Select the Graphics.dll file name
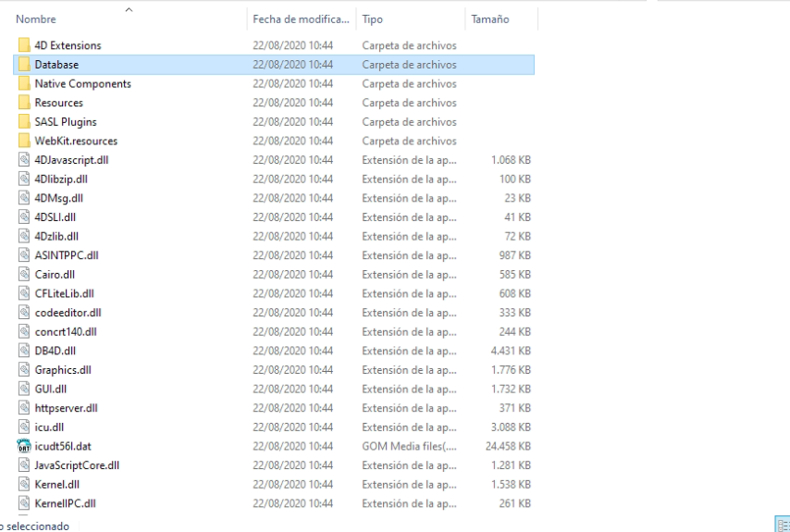 pyautogui.click(x=63, y=370)
